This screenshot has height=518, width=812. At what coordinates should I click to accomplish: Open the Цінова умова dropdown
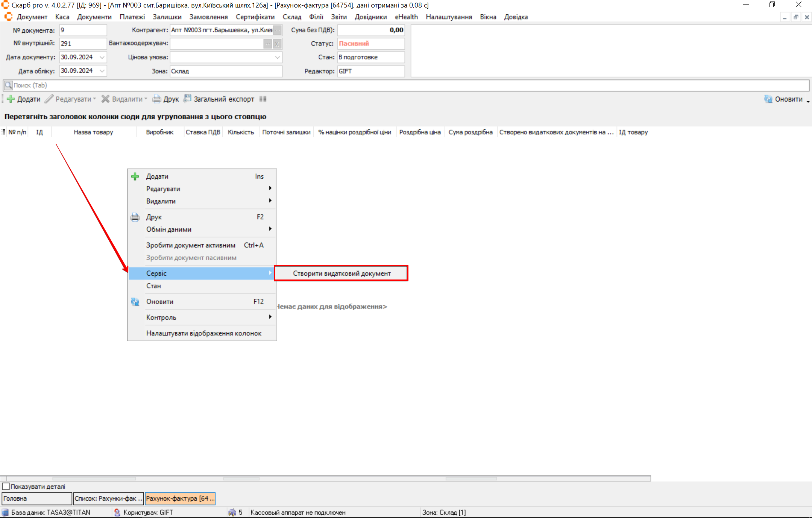(x=277, y=57)
